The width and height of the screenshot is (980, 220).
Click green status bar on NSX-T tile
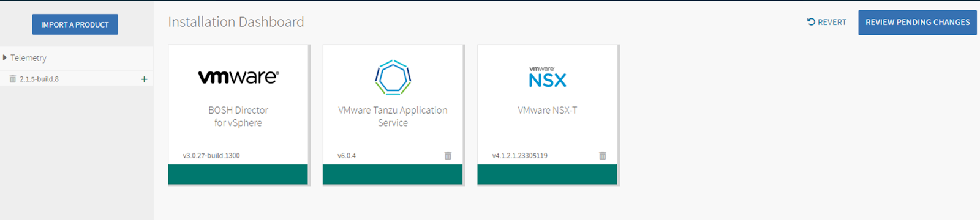pyautogui.click(x=548, y=174)
